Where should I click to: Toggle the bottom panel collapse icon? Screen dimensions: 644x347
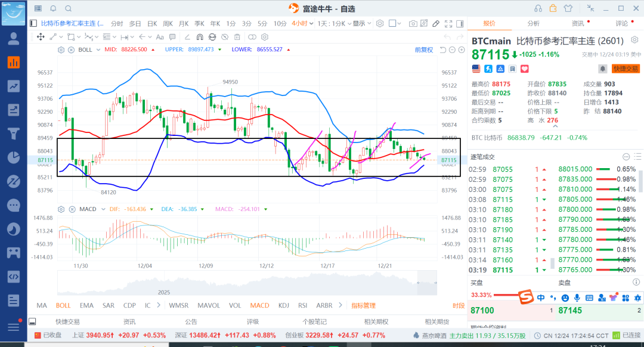(32, 321)
